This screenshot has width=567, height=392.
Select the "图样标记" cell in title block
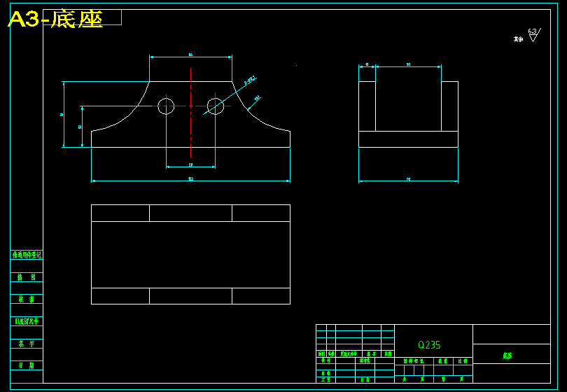(414, 361)
